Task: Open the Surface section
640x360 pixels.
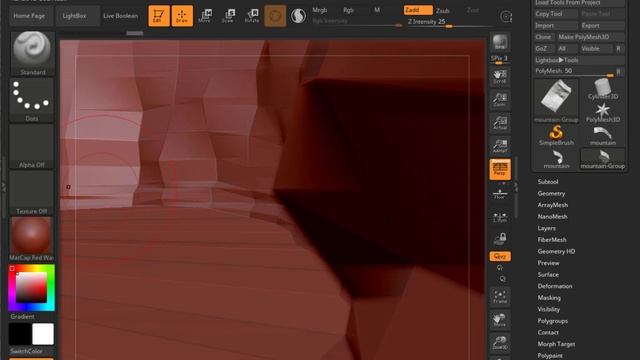Action: 548,275
